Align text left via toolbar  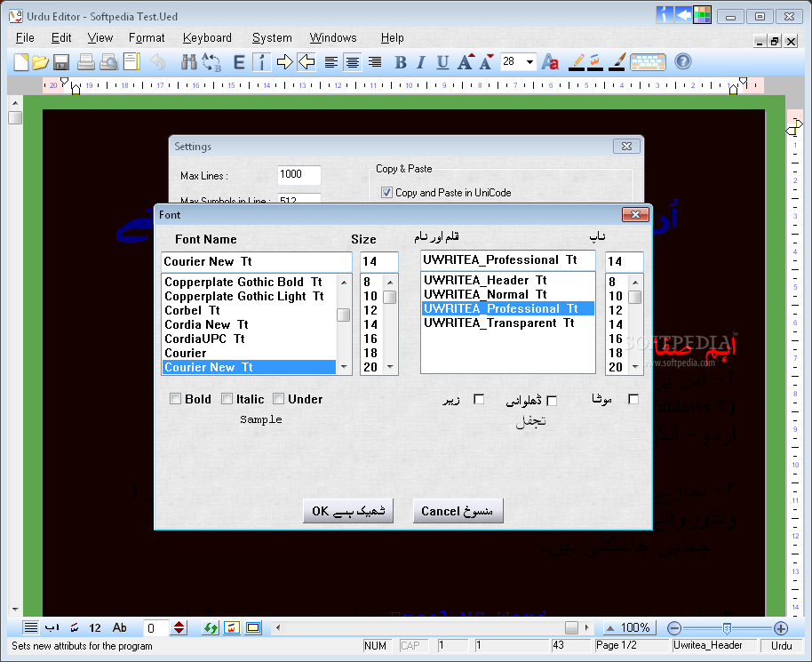pyautogui.click(x=330, y=62)
